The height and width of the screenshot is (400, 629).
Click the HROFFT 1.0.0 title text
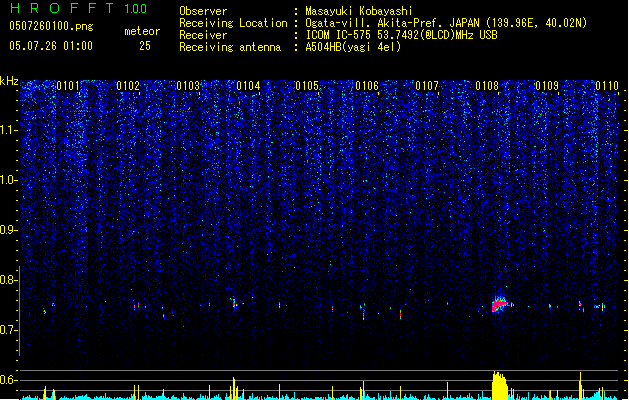[78, 8]
